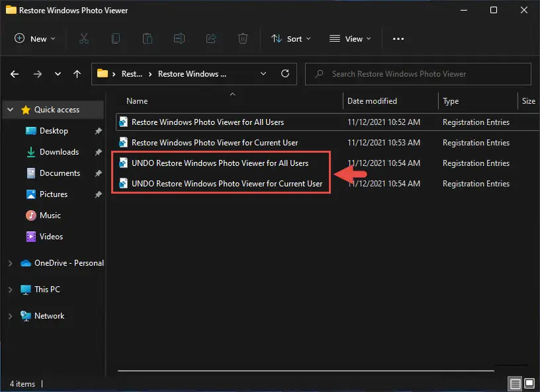The image size is (540, 392).
Task: Click the Share icon in toolbar
Action: point(211,38)
